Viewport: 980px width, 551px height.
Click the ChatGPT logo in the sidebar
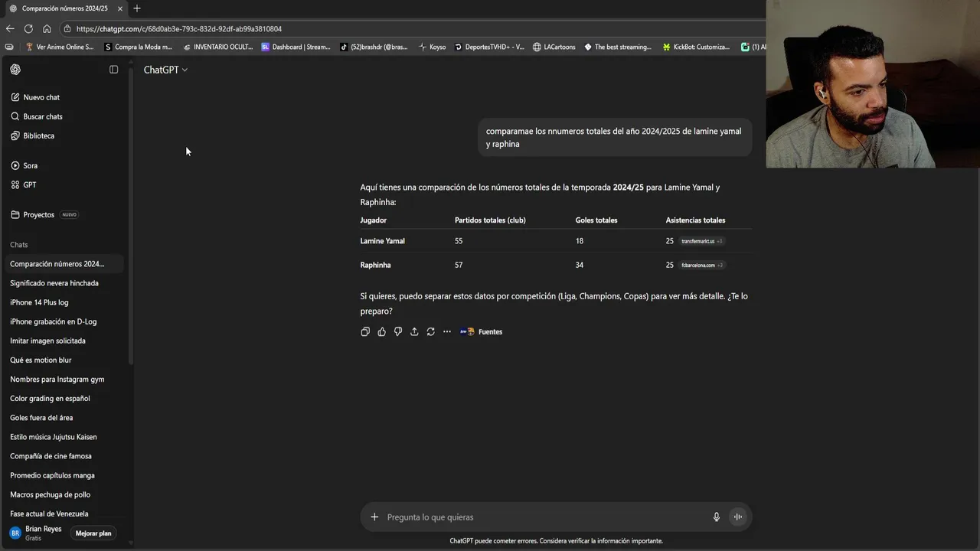pos(15,70)
